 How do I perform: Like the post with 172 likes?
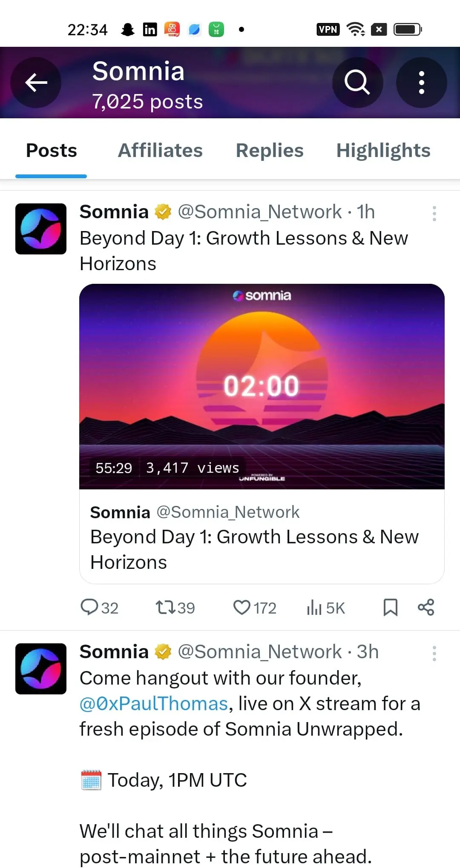pyautogui.click(x=255, y=608)
